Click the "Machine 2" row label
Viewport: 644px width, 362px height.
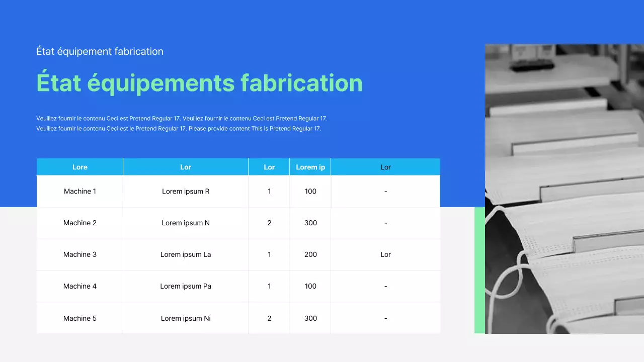click(79, 223)
